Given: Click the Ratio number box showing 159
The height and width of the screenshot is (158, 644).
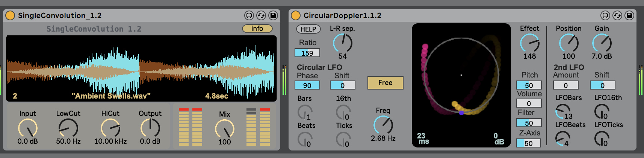Looking at the screenshot, I should (x=307, y=53).
